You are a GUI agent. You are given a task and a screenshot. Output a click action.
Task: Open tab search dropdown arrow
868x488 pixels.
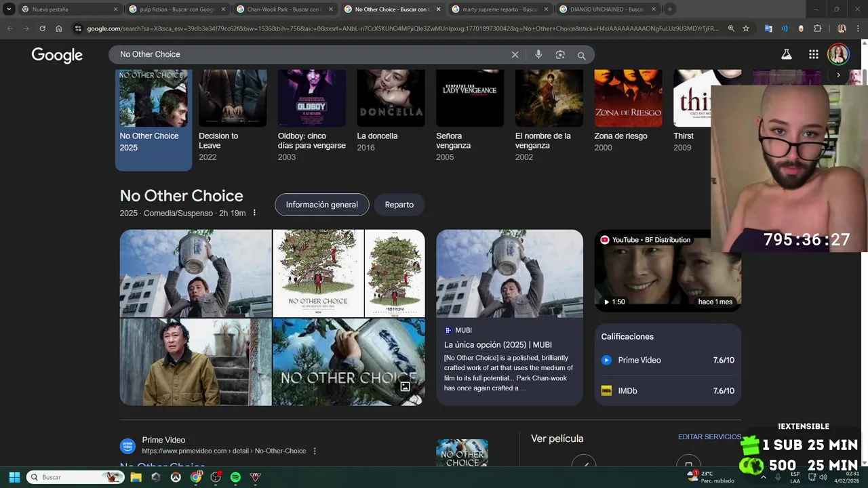point(9,9)
